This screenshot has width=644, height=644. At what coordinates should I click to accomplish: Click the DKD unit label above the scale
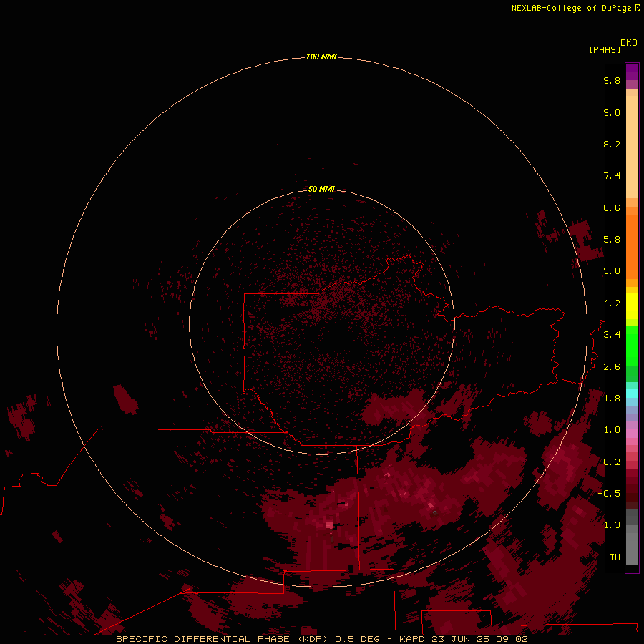(x=629, y=42)
